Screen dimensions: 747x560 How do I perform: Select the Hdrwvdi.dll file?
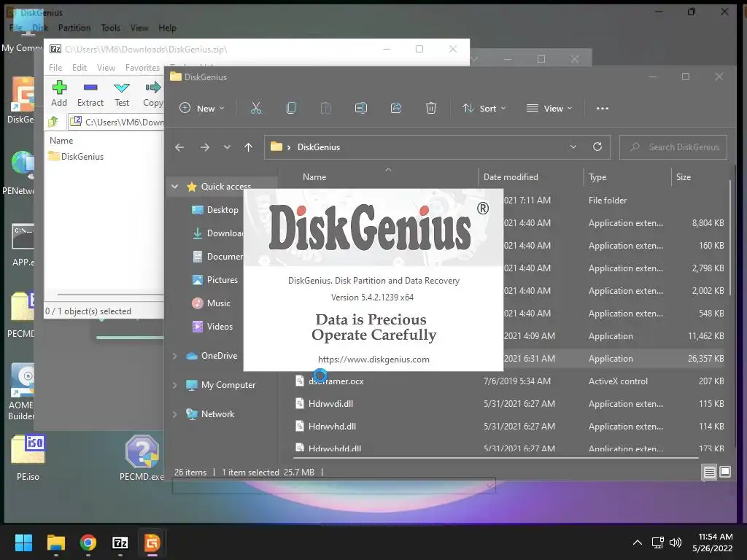point(330,404)
